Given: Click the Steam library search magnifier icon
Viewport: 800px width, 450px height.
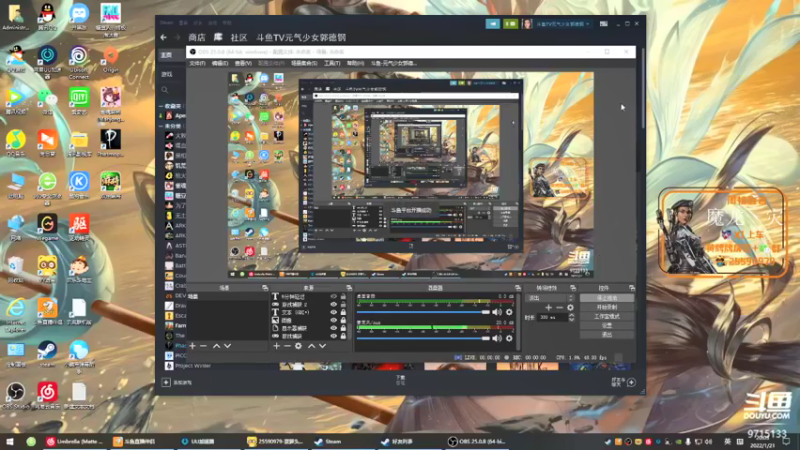Looking at the screenshot, I should pyautogui.click(x=165, y=90).
